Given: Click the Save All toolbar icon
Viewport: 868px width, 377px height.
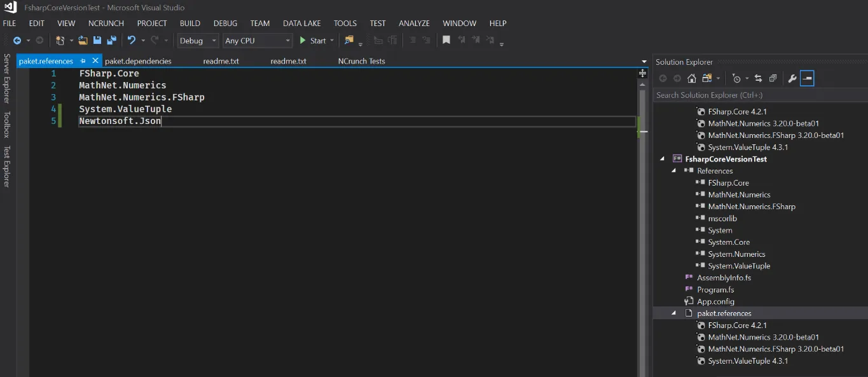Looking at the screenshot, I should coord(112,41).
